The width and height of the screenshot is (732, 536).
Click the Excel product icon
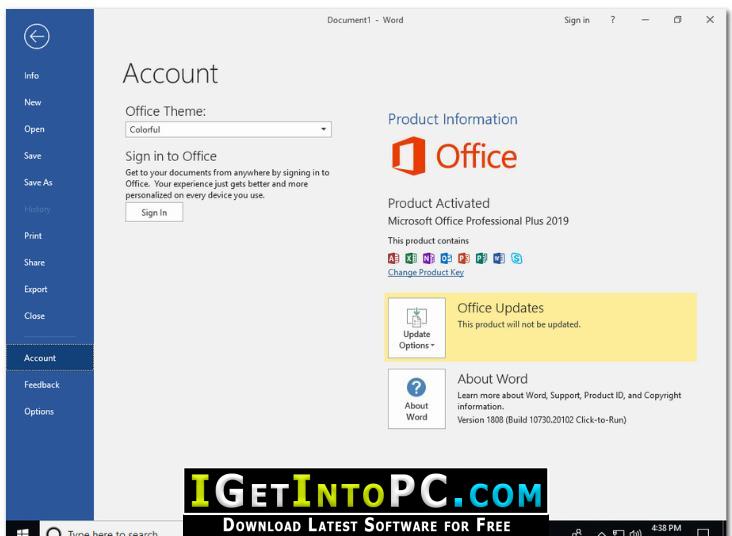(411, 258)
